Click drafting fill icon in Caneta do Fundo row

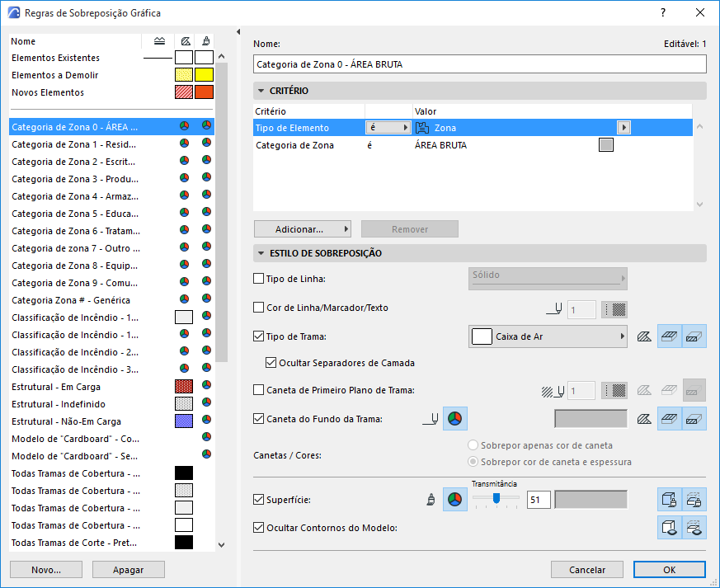coord(644,419)
